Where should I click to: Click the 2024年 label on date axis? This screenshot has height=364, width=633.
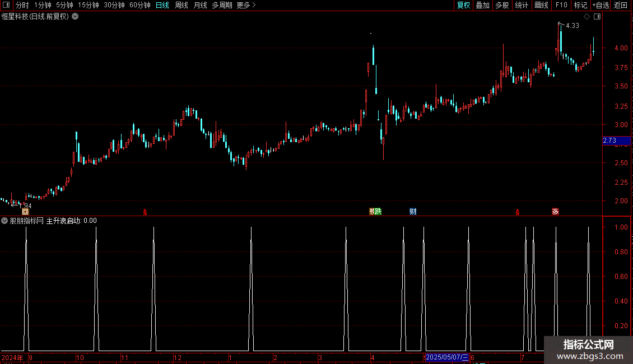(x=12, y=357)
